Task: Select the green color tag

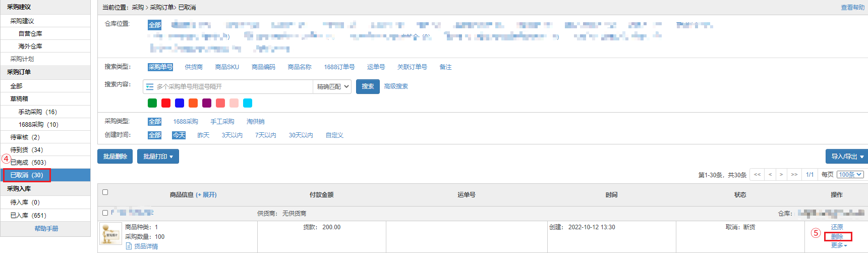Action: tap(152, 103)
